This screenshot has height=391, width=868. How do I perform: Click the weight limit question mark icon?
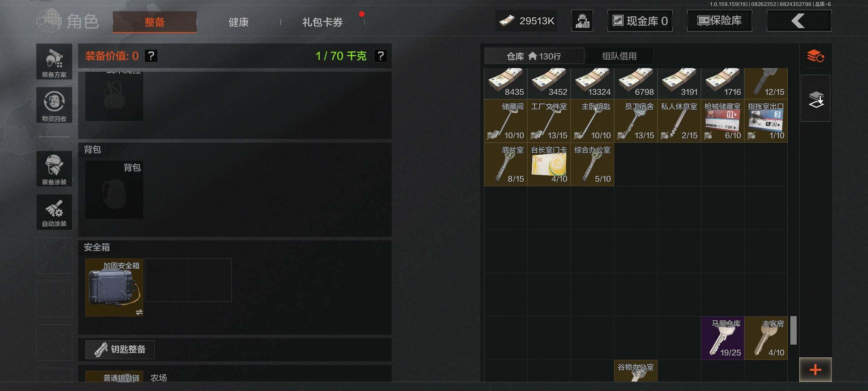380,56
